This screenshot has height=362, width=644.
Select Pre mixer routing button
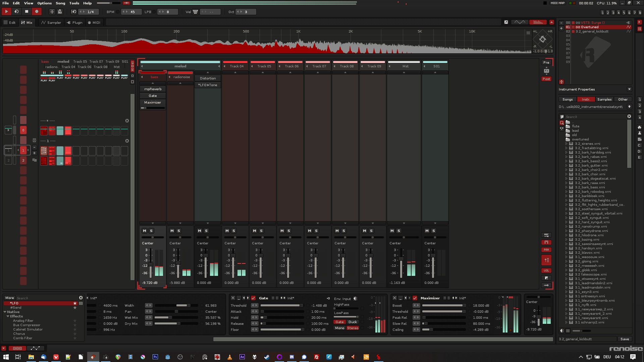point(546,62)
